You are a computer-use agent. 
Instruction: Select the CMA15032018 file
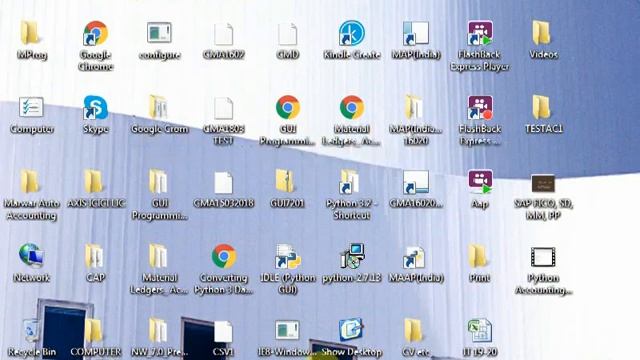(223, 182)
